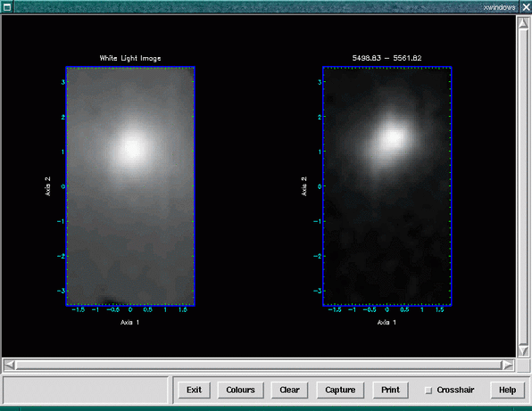The width and height of the screenshot is (532, 411).
Task: Open the Help button
Action: point(507,390)
